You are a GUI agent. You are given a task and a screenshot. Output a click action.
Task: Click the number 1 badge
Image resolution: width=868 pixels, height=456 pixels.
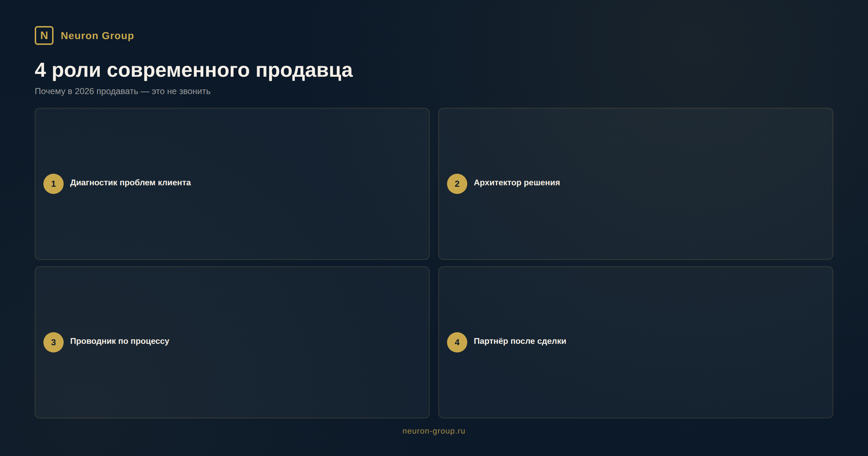[54, 184]
